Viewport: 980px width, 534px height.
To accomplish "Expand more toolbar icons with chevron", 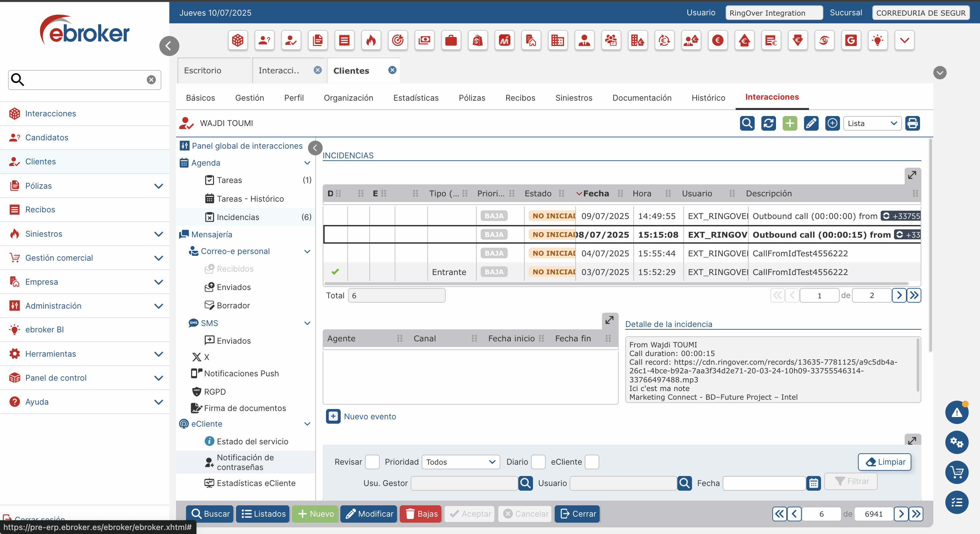I will (x=904, y=40).
